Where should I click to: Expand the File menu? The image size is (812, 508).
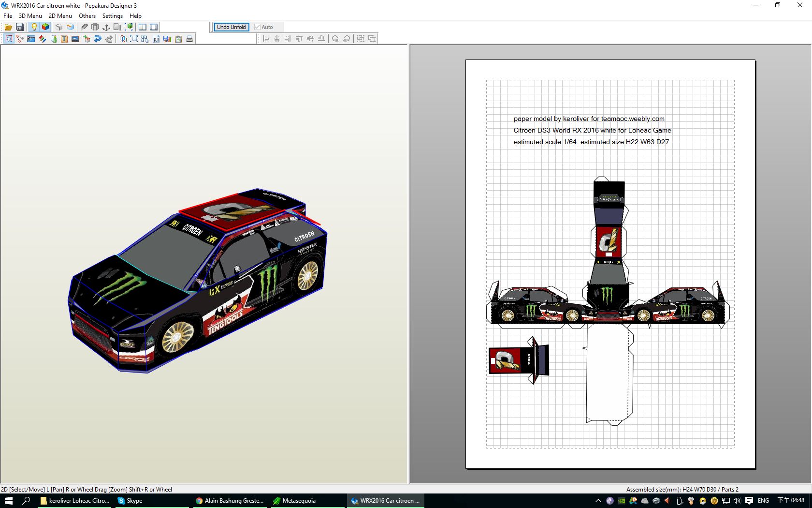click(x=8, y=16)
